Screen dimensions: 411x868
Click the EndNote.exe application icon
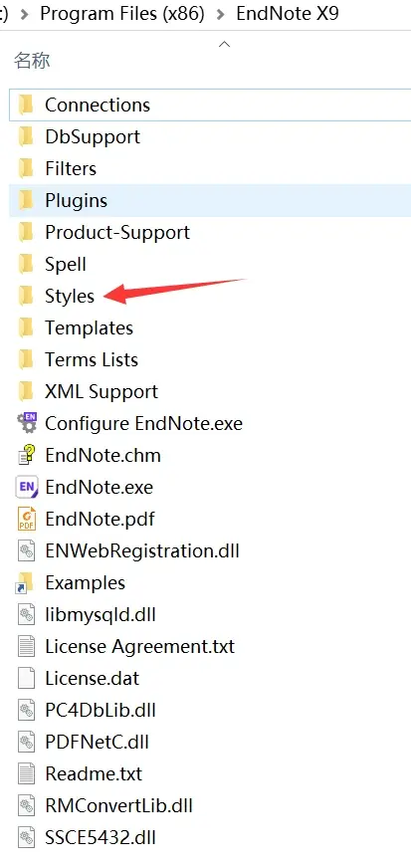(x=26, y=487)
